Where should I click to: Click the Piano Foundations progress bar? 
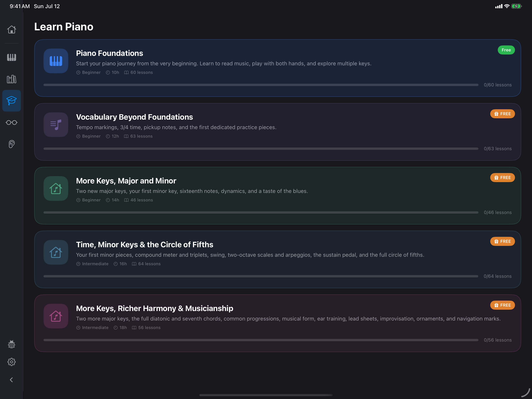[x=261, y=85]
